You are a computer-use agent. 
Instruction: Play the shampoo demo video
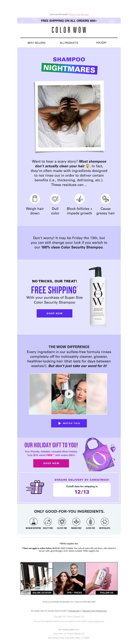click(69, 394)
